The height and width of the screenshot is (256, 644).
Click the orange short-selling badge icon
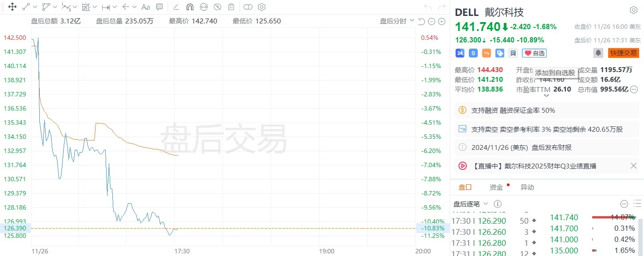click(x=487, y=53)
